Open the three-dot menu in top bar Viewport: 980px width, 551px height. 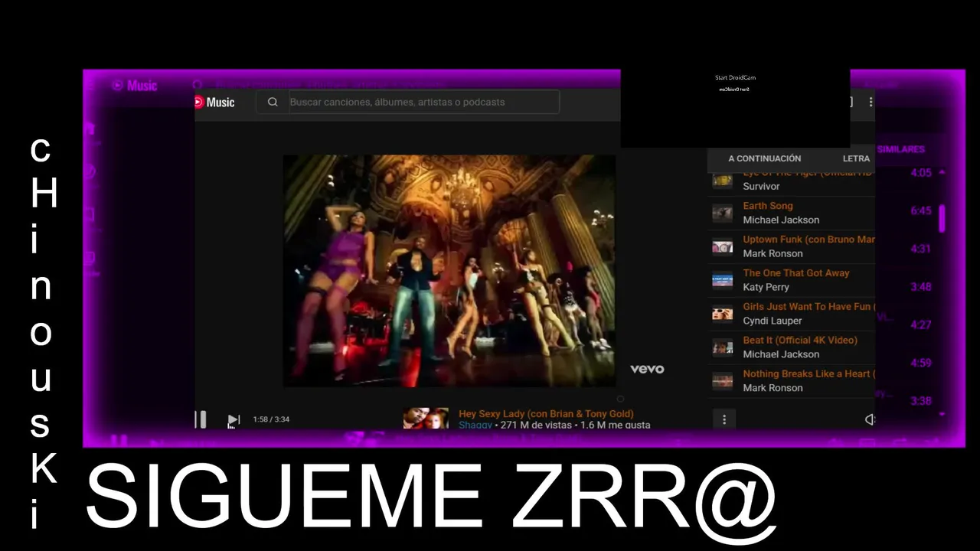click(871, 102)
